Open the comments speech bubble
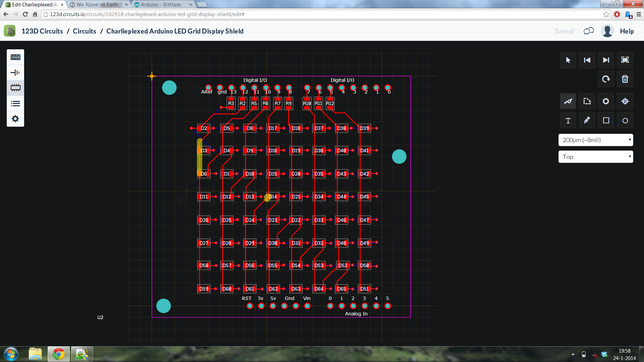 click(588, 31)
